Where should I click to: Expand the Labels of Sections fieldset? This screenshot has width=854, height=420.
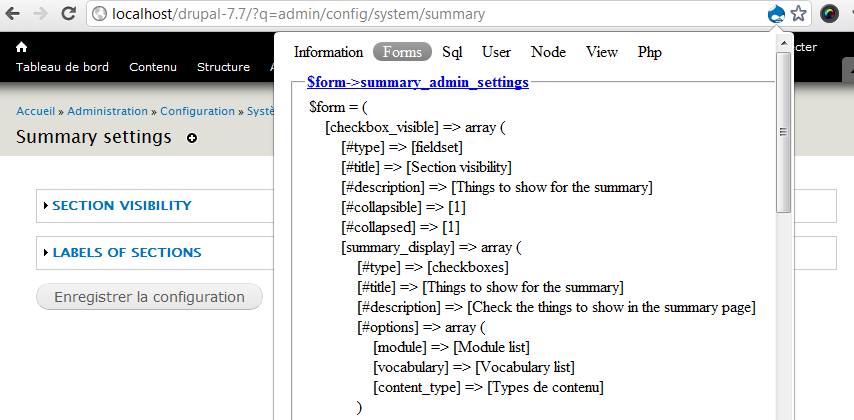(126, 253)
